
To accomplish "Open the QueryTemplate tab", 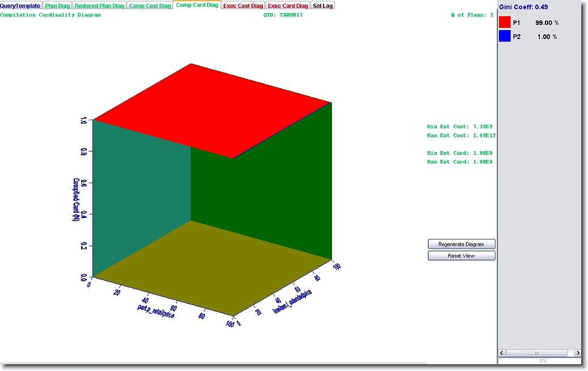I will (20, 6).
